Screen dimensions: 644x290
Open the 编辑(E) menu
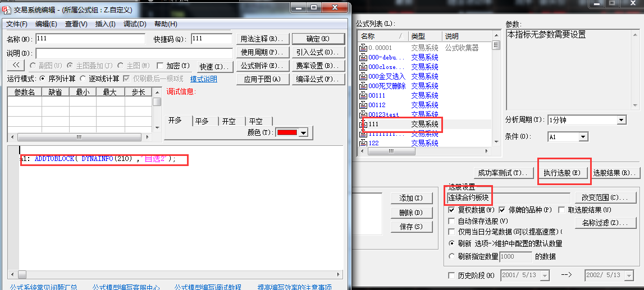[46, 24]
